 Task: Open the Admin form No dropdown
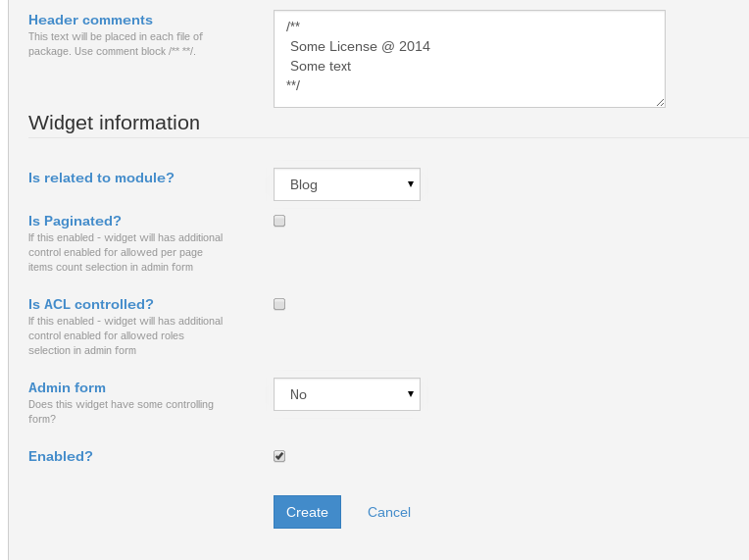347,394
